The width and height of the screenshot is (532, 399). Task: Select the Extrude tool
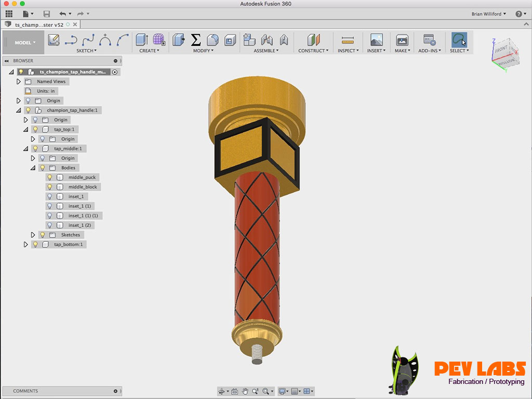point(141,39)
